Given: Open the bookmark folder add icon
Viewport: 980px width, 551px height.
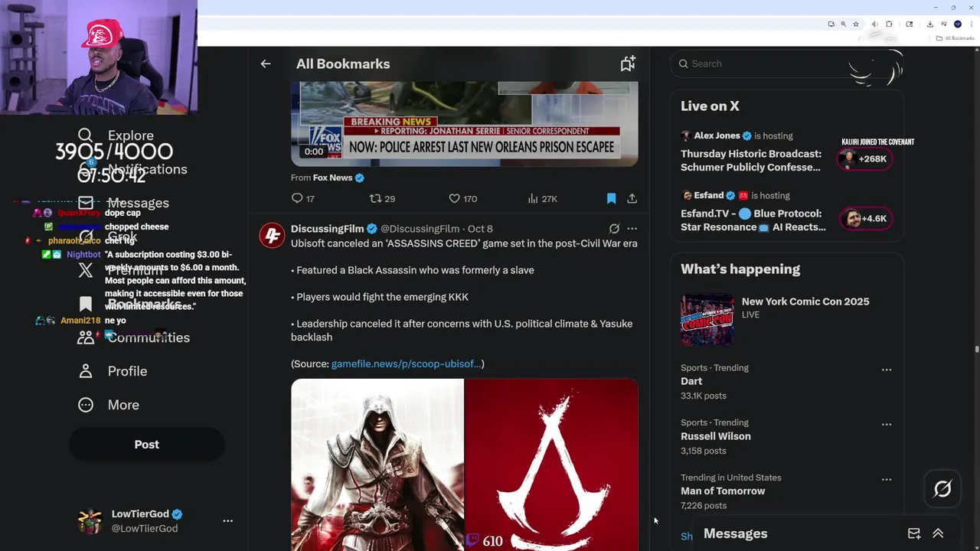Looking at the screenshot, I should pos(628,64).
